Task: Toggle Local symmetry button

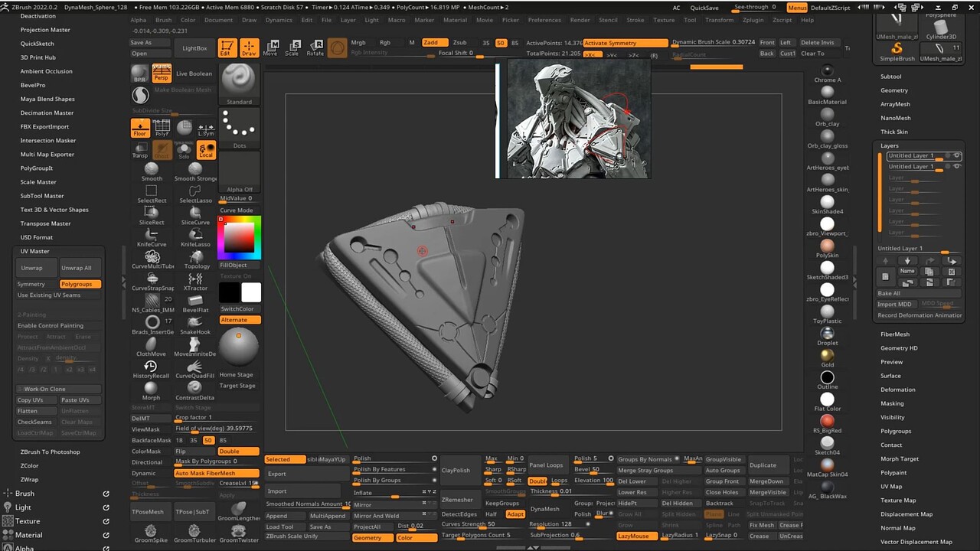Action: tap(206, 150)
